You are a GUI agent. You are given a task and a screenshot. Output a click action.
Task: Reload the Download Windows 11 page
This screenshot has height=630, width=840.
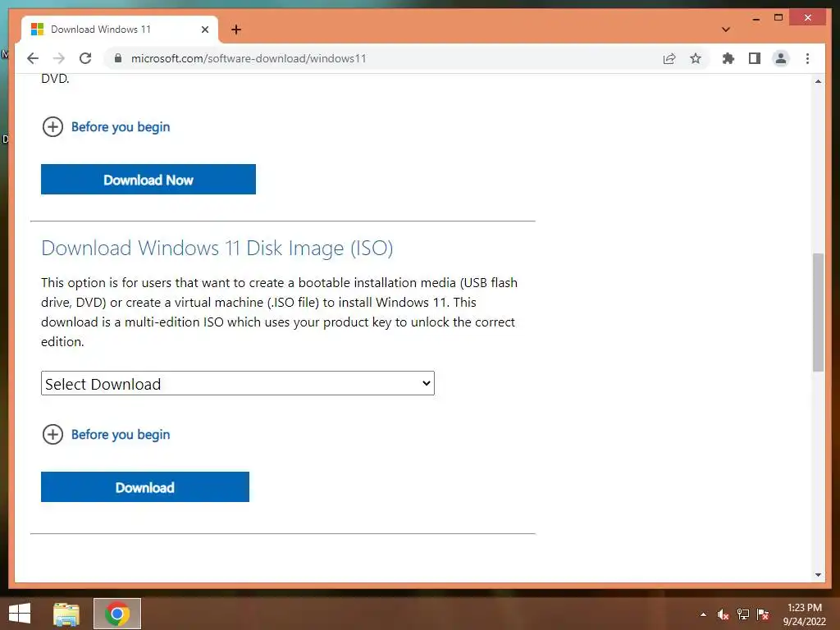tap(85, 58)
